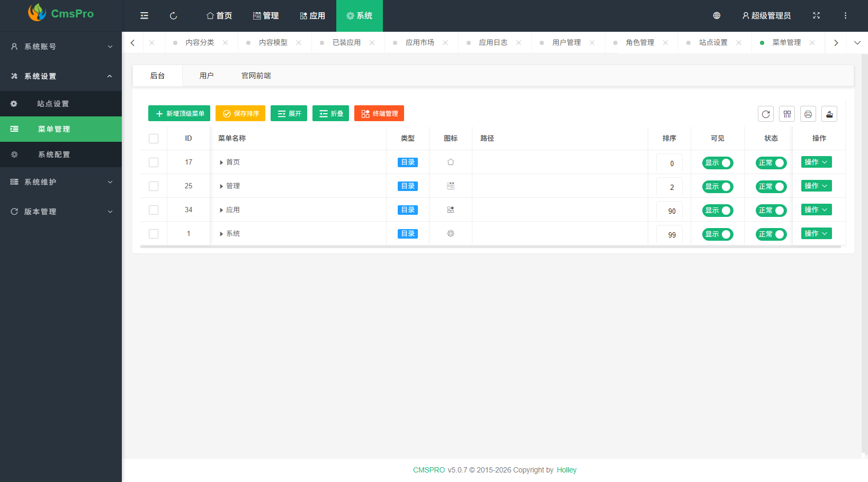Click the table horizontal scrollbar
The image size is (868, 482).
[490, 247]
